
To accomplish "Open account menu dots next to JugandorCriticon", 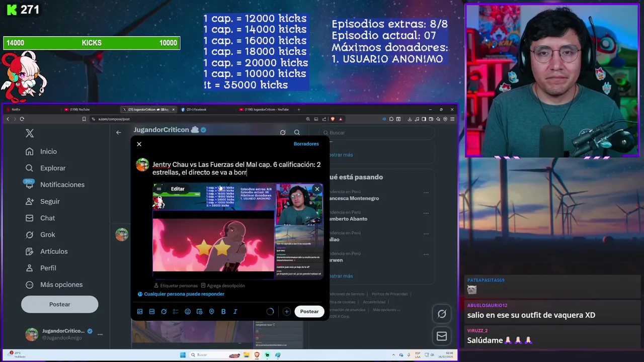I will coord(100,334).
